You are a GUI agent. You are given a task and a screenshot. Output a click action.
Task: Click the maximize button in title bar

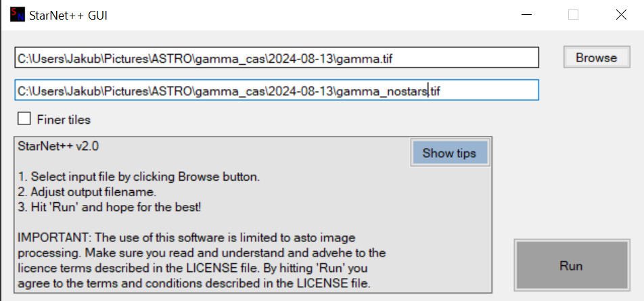pyautogui.click(x=574, y=15)
